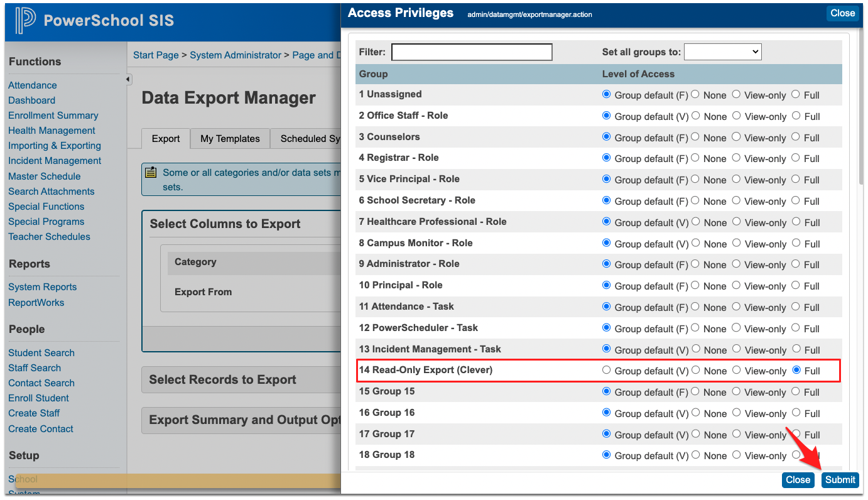Click the Filter text field

pos(472,52)
